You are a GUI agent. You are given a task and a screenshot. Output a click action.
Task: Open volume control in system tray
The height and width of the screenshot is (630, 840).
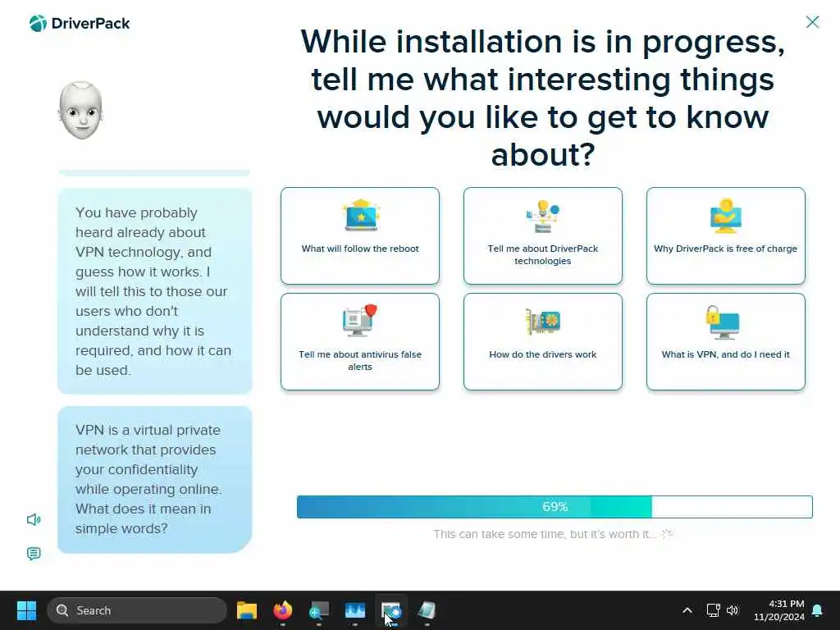click(733, 610)
